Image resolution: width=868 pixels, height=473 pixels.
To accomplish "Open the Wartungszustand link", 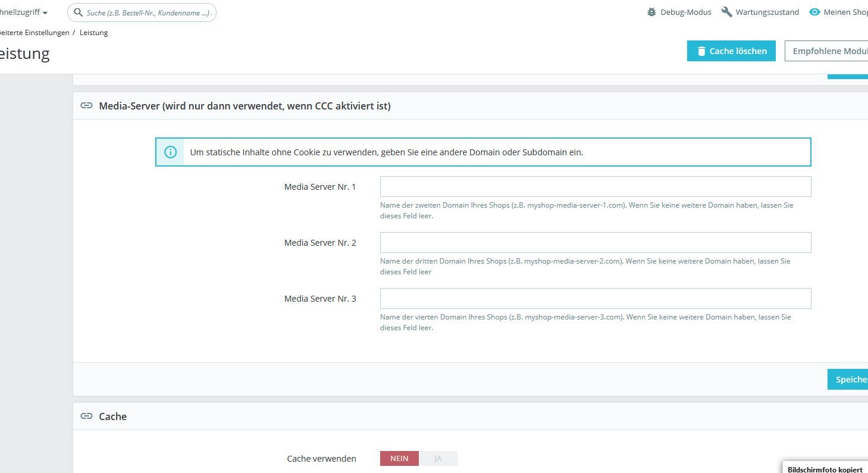I will pyautogui.click(x=760, y=12).
